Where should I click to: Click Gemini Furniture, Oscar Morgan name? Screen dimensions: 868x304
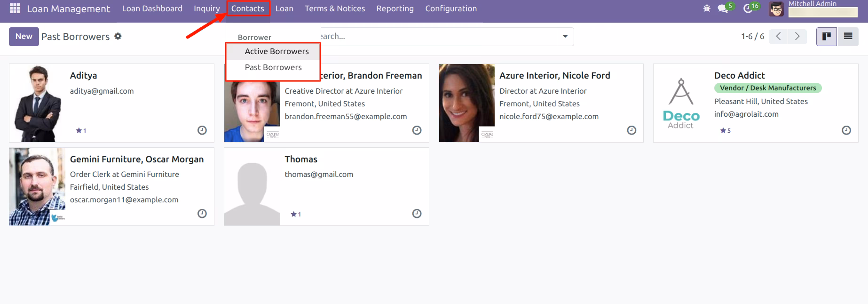[x=137, y=159]
